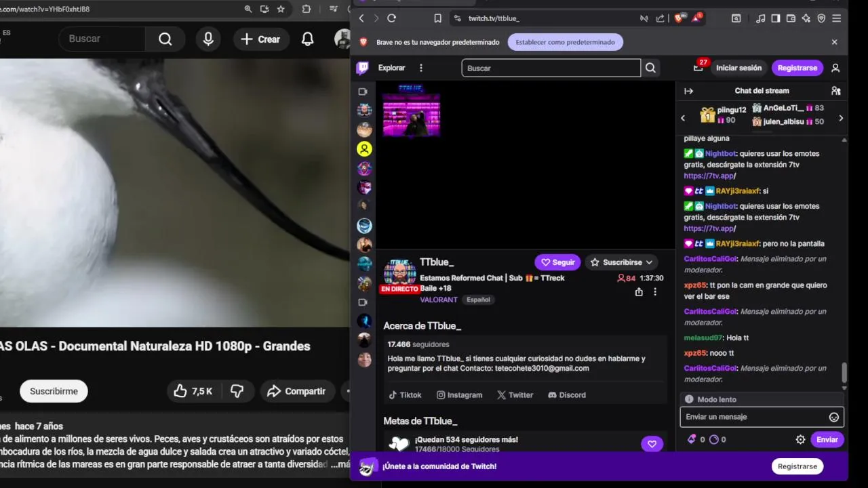Open chat community users list icon
The height and width of the screenshot is (488, 868).
click(836, 91)
